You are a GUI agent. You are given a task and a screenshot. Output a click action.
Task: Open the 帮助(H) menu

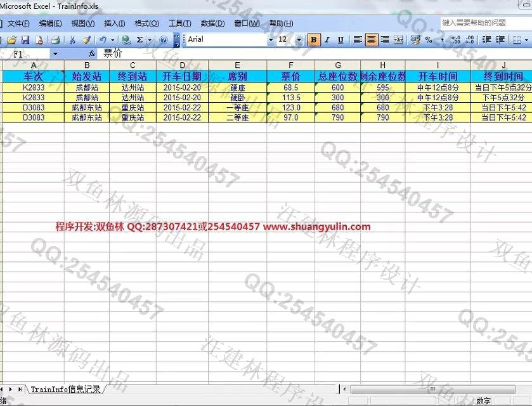click(282, 23)
